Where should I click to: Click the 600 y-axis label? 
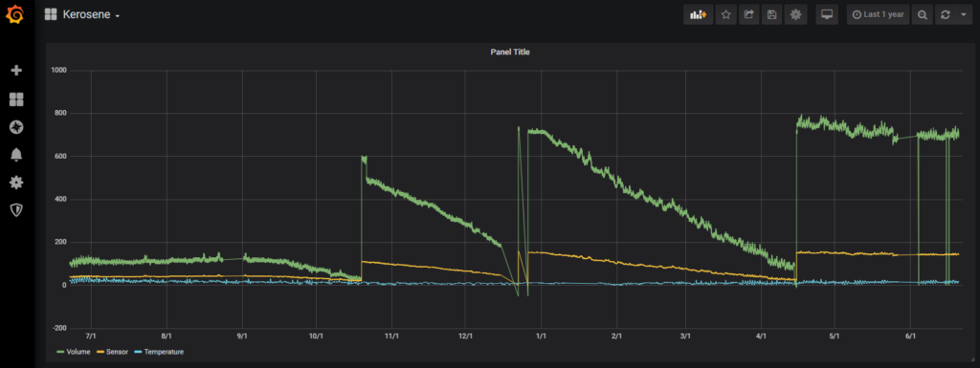(x=61, y=157)
